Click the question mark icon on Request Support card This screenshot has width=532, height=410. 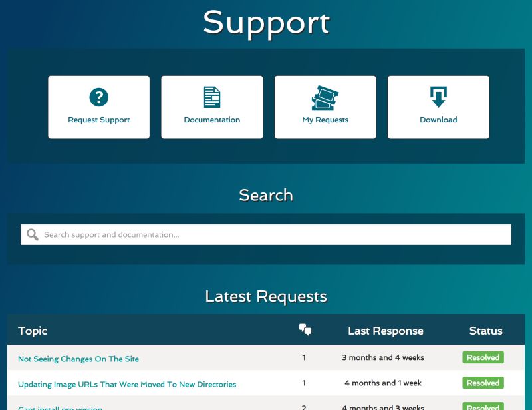coord(98,96)
